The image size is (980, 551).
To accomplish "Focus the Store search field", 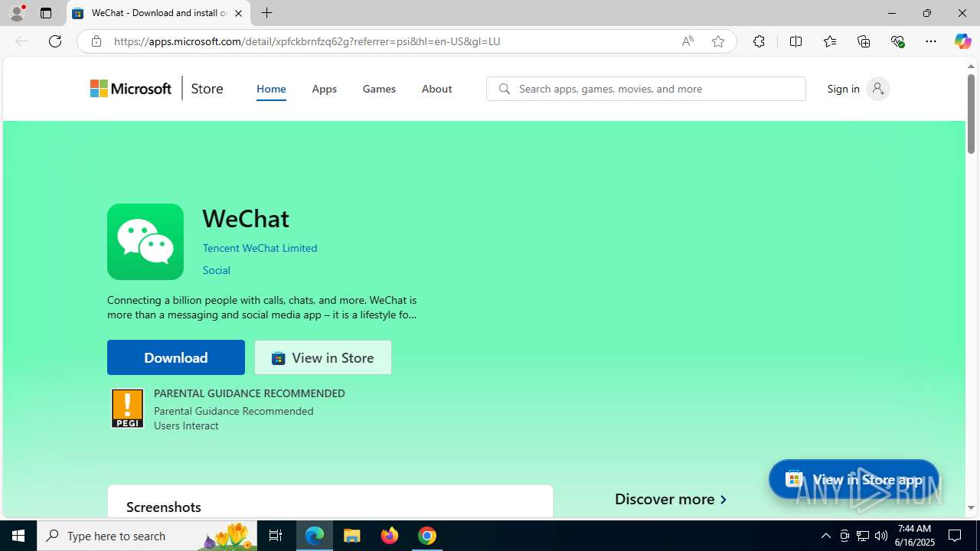I will click(646, 89).
